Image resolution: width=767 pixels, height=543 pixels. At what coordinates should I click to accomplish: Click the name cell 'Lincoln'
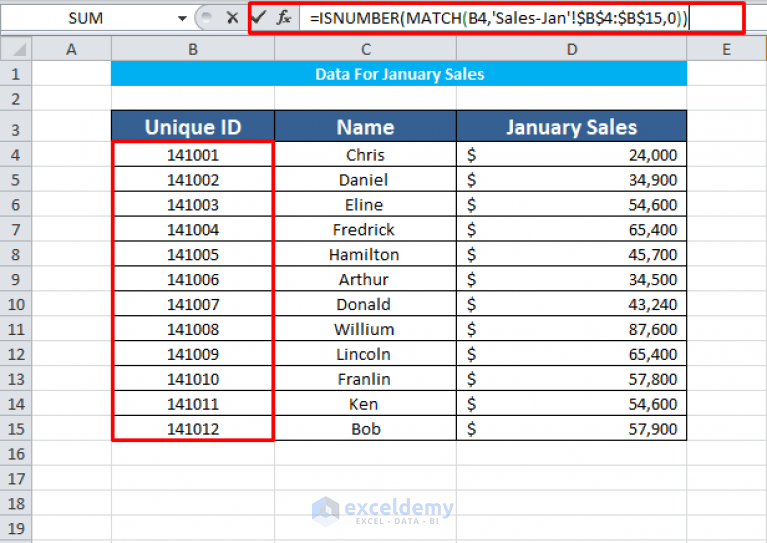point(365,354)
